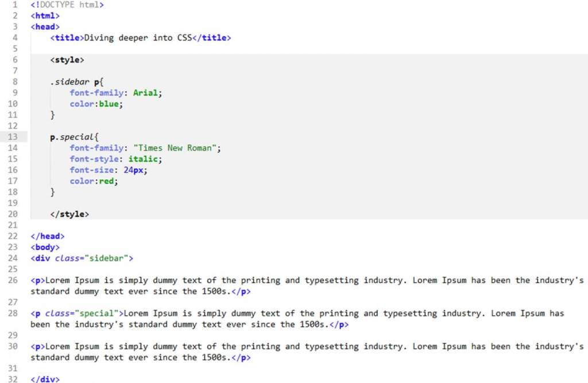Click line number 13 in the gutter

[13, 137]
